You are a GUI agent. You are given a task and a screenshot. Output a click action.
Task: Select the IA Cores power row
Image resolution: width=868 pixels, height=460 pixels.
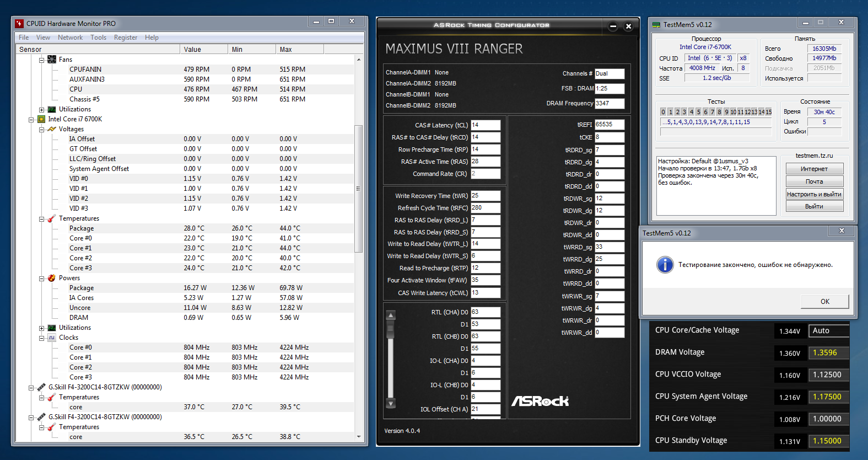tap(185, 298)
